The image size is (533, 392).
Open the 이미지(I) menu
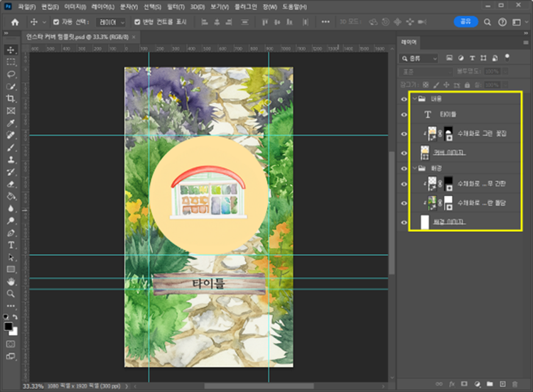75,7
